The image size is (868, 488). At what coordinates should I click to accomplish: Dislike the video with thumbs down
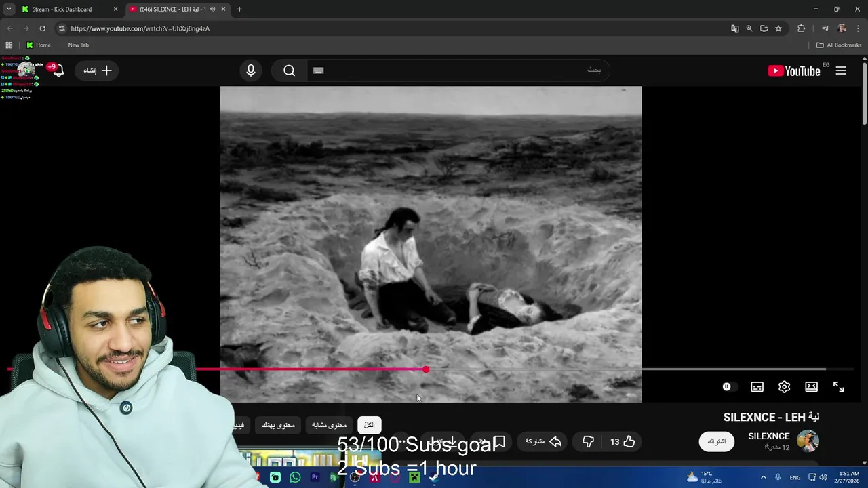coord(588,442)
